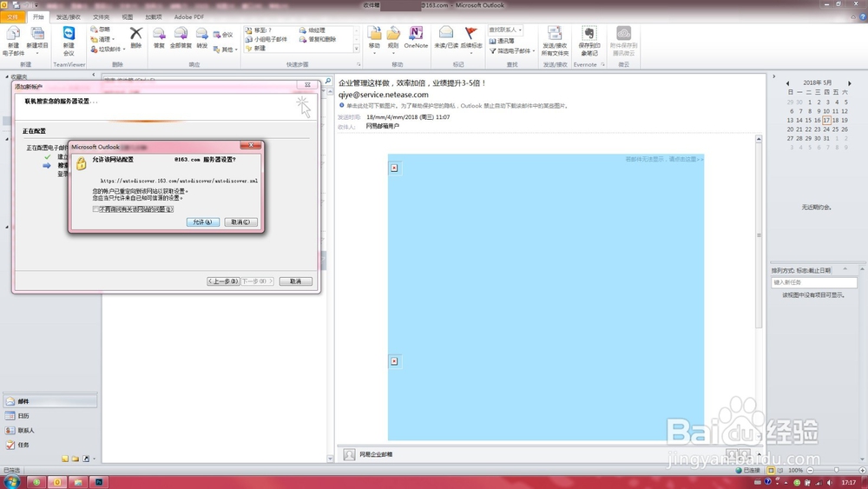Open the Windows Start button
Image resolution: width=868 pixels, height=489 pixels.
tap(11, 482)
